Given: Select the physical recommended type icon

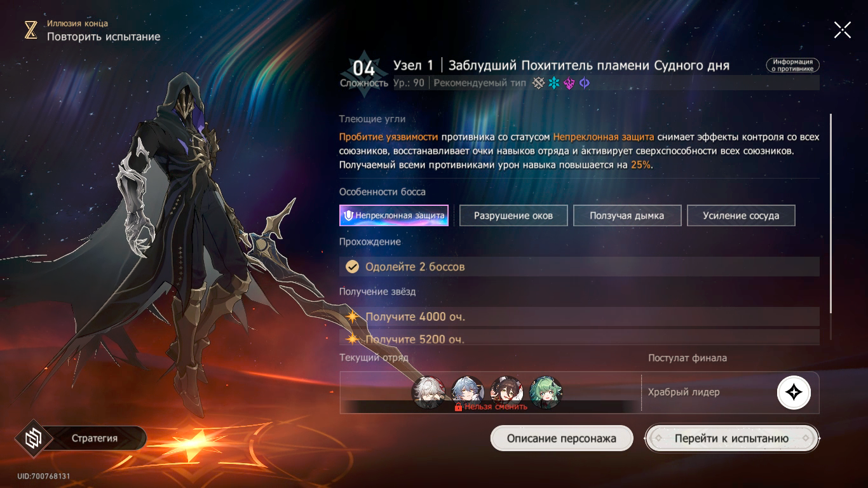Looking at the screenshot, I should pos(539,83).
